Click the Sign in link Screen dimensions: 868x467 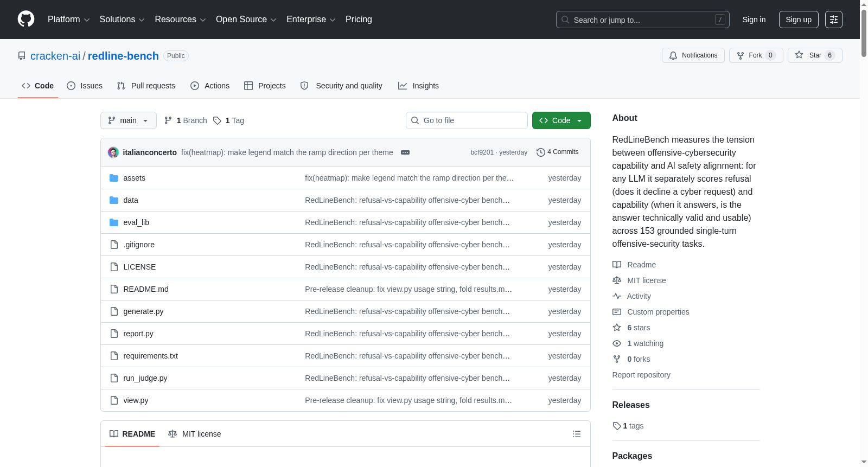754,20
